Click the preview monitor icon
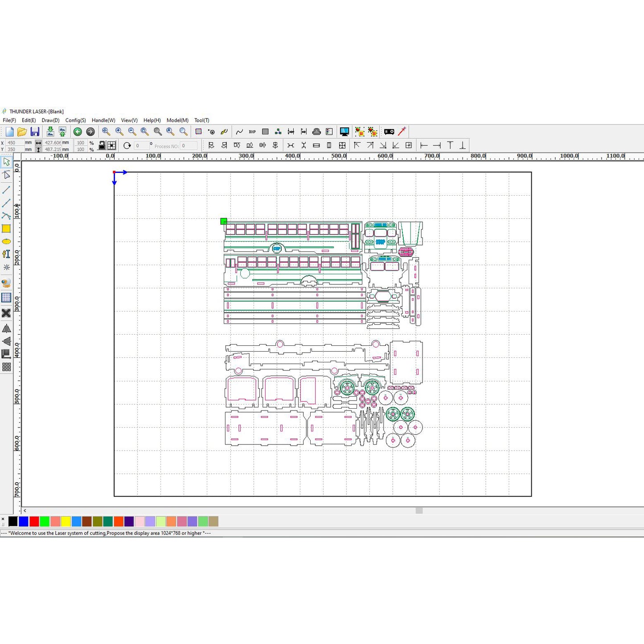This screenshot has height=644, width=644. (x=344, y=131)
